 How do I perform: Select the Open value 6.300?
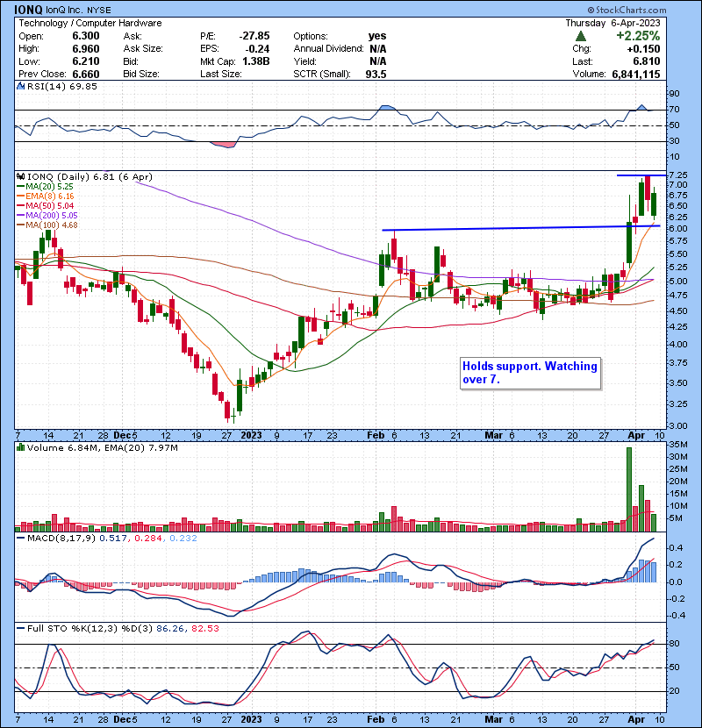click(x=86, y=36)
